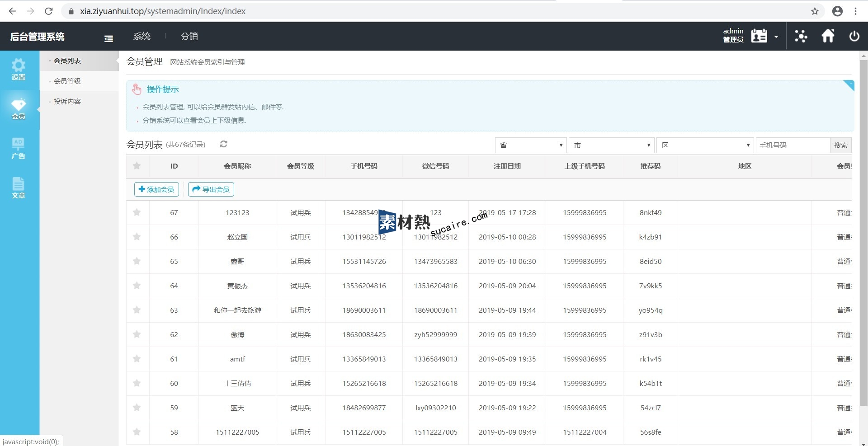This screenshot has width=868, height=446.
Task: Focus the 手机号码 search input field
Action: 793,145
